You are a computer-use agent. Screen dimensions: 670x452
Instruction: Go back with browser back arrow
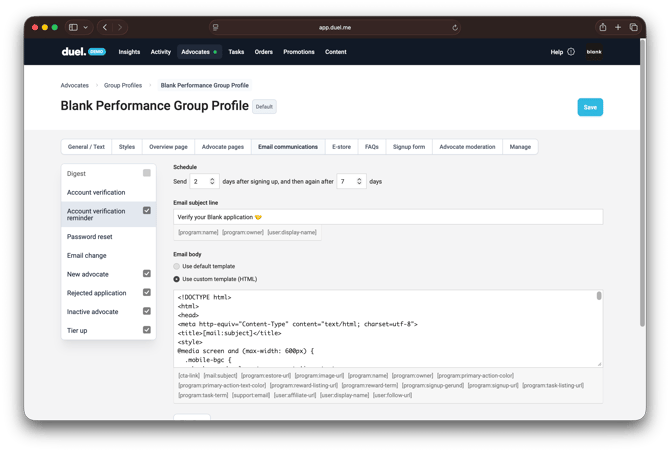tap(105, 28)
